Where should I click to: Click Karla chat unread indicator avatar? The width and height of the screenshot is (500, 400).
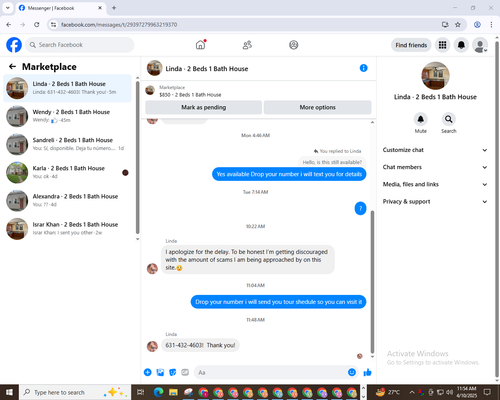[125, 173]
